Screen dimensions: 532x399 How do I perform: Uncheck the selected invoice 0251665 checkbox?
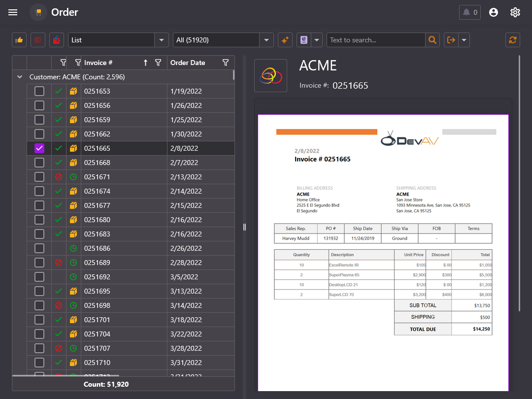point(39,148)
